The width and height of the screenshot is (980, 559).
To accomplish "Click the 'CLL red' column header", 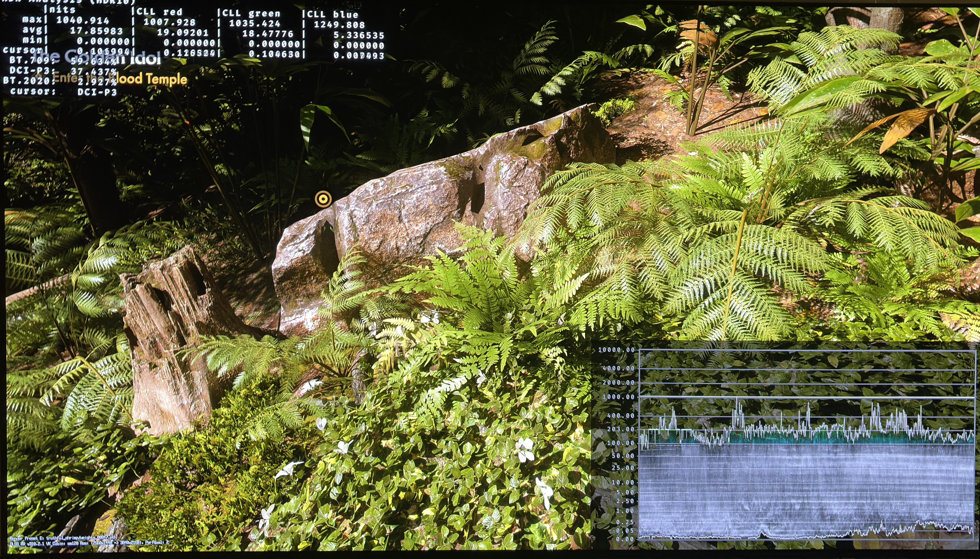I will 159,11.
